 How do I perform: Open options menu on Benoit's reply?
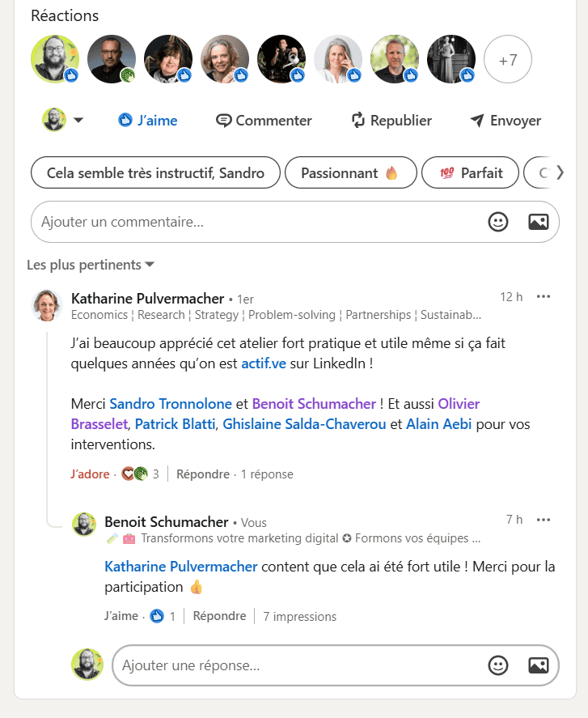click(544, 519)
